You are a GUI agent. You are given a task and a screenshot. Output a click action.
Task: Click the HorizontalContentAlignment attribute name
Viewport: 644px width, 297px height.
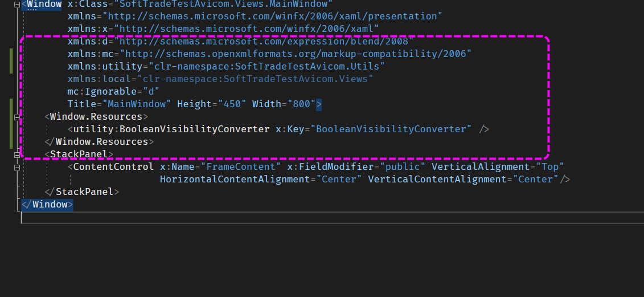(235, 180)
